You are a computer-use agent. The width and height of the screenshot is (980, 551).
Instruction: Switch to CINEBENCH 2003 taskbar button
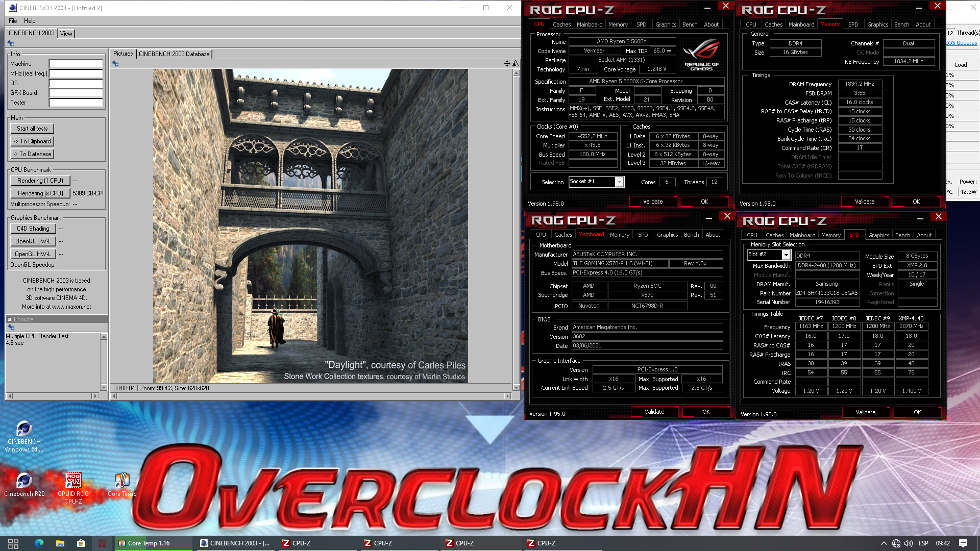[235, 543]
